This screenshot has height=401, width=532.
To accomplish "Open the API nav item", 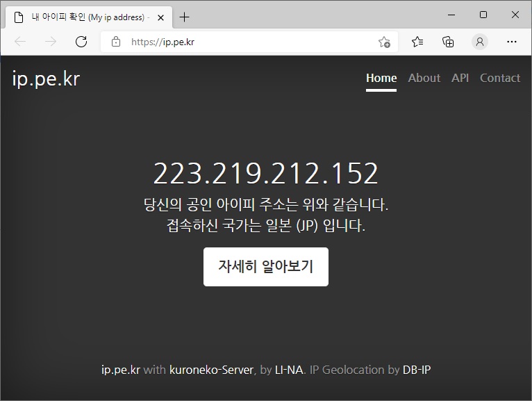I will tap(460, 78).
